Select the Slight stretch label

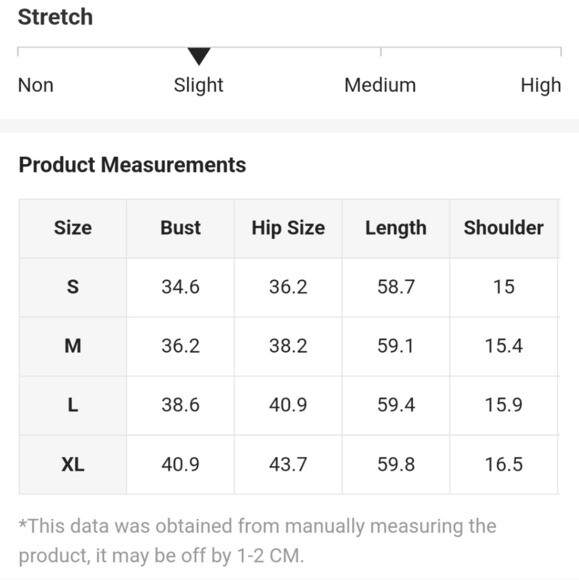[x=199, y=85]
